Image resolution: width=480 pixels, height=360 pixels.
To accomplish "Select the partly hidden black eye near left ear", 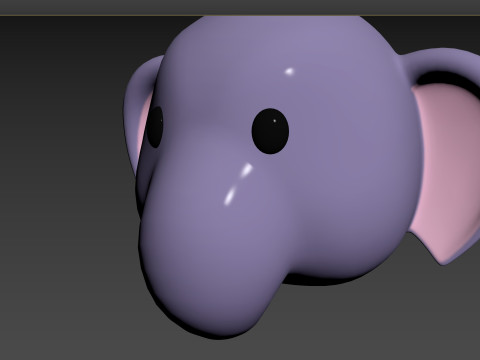I will [155, 127].
